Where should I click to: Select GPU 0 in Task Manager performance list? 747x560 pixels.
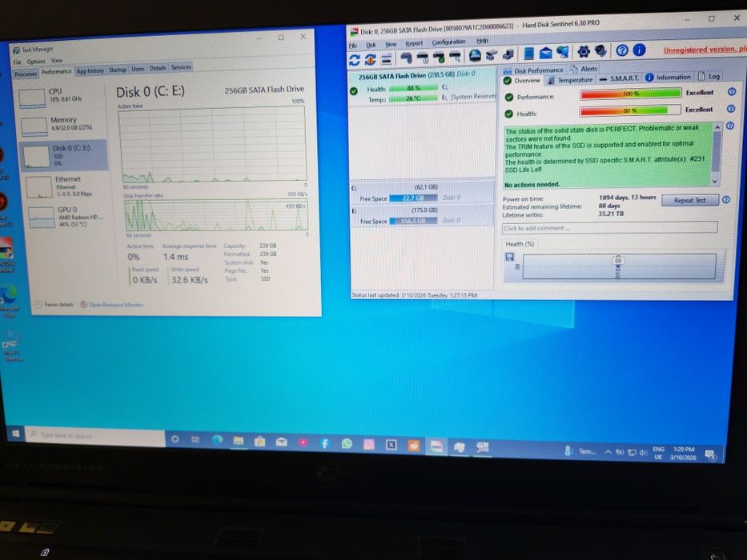point(68,217)
